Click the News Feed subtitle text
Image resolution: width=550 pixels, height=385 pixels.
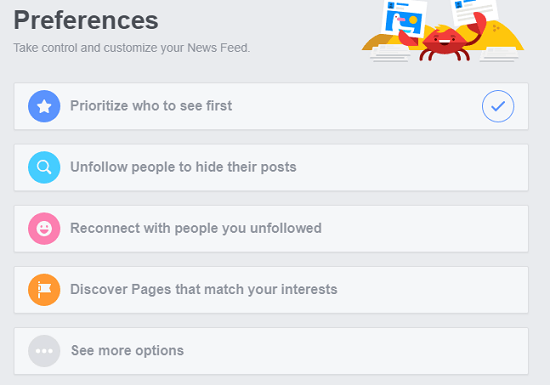pyautogui.click(x=132, y=48)
